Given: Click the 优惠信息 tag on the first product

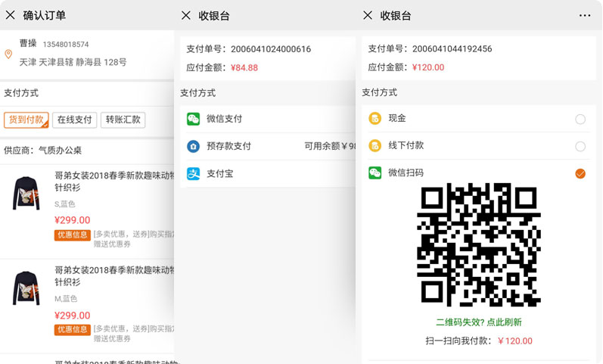Looking at the screenshot, I should click(72, 235).
